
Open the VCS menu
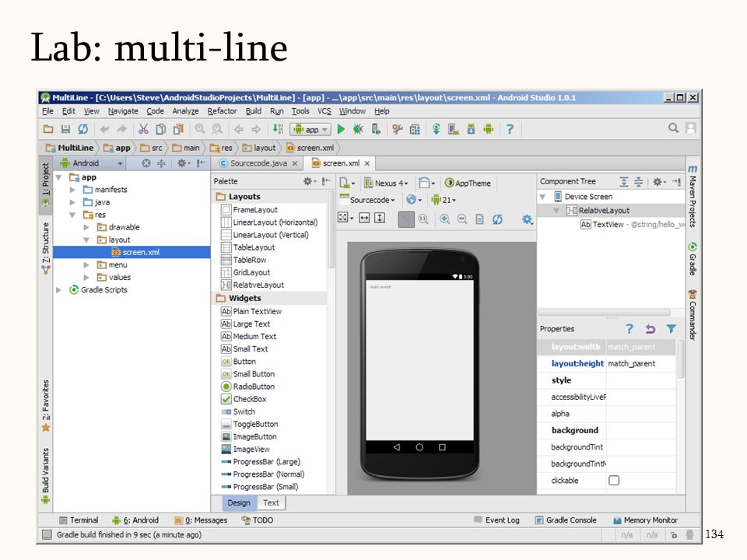[324, 111]
